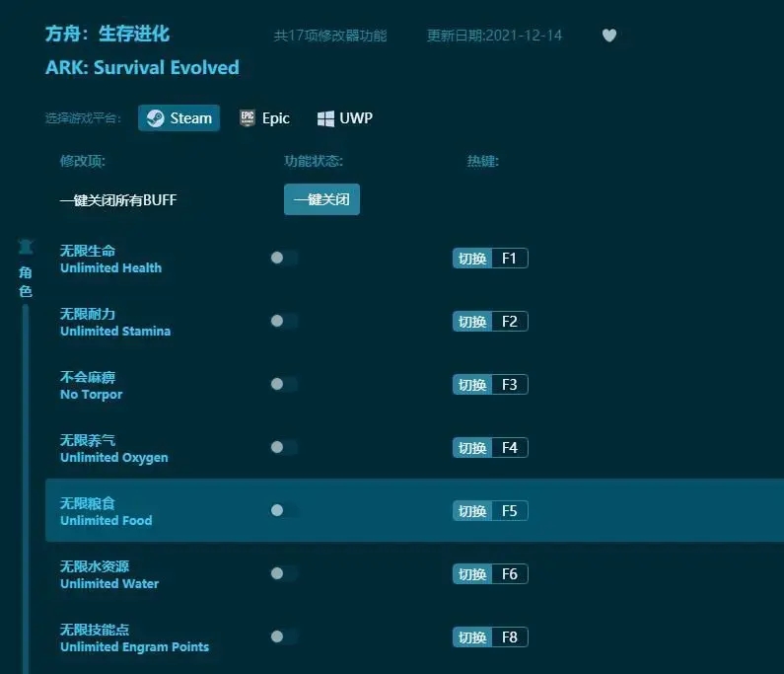Toggle Unlimited Food switch
Image resolution: width=784 pixels, height=674 pixels.
[x=284, y=510]
